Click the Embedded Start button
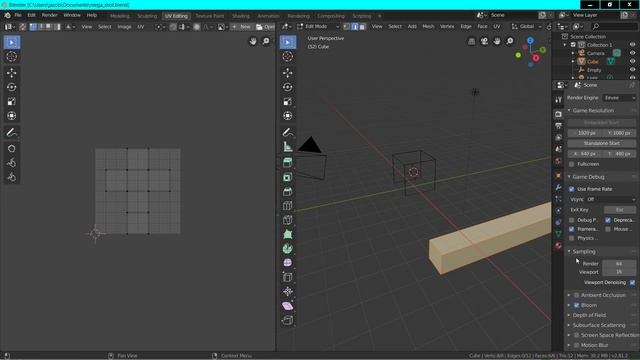 click(602, 123)
